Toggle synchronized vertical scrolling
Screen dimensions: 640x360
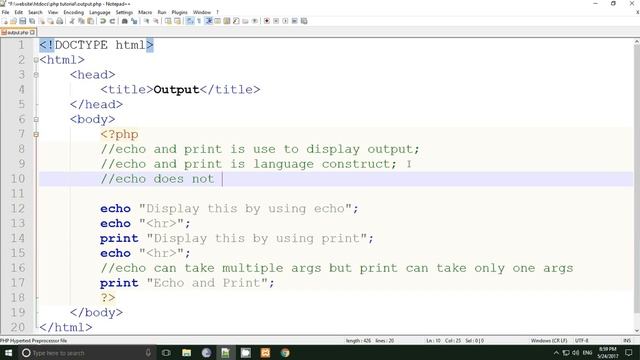[x=168, y=21]
